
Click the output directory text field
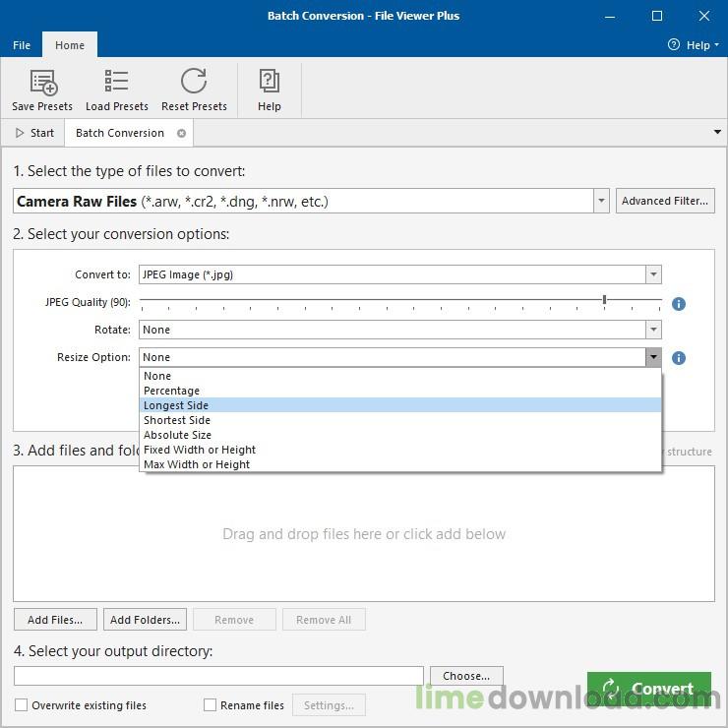(x=218, y=676)
